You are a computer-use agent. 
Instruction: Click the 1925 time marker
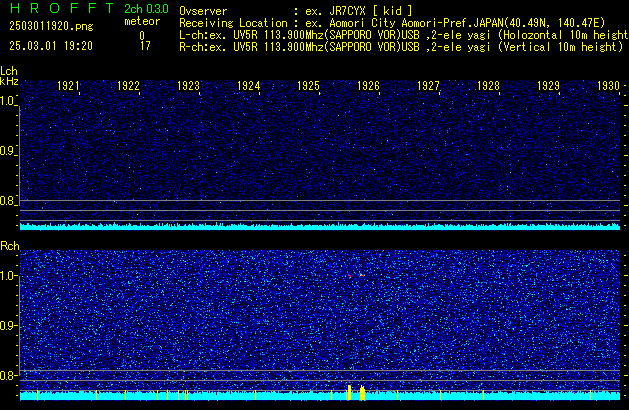[308, 86]
